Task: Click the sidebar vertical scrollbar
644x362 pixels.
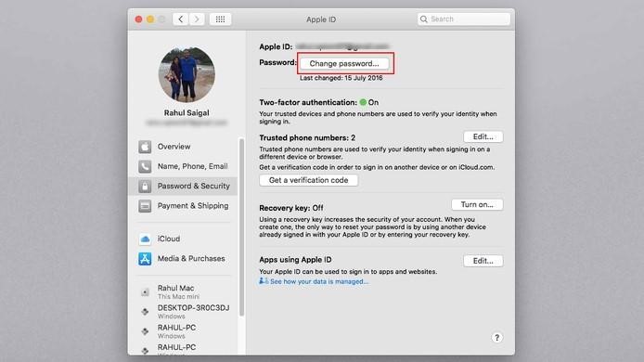Action: [x=241, y=227]
